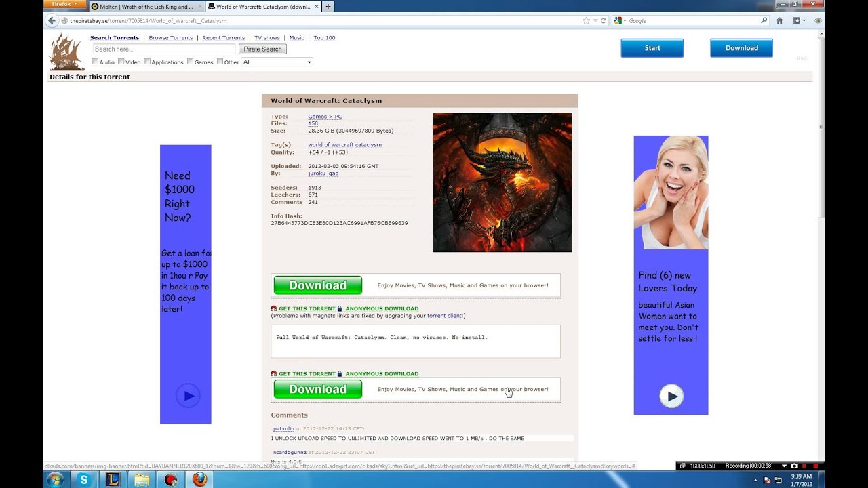Click the blue Start button
Screen dimensions: 868x488
652,48
